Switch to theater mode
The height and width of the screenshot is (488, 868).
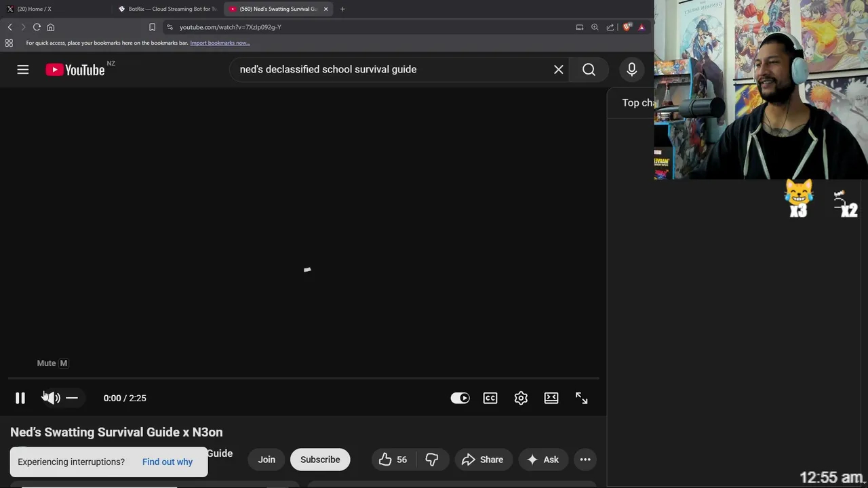[551, 398]
